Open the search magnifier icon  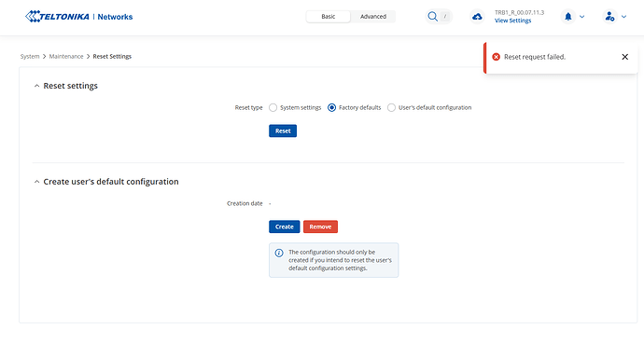point(432,17)
